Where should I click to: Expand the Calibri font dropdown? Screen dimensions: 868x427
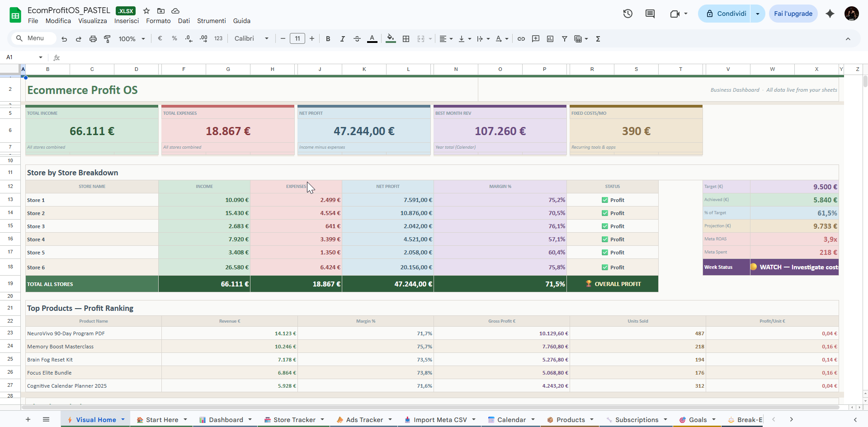click(251, 39)
